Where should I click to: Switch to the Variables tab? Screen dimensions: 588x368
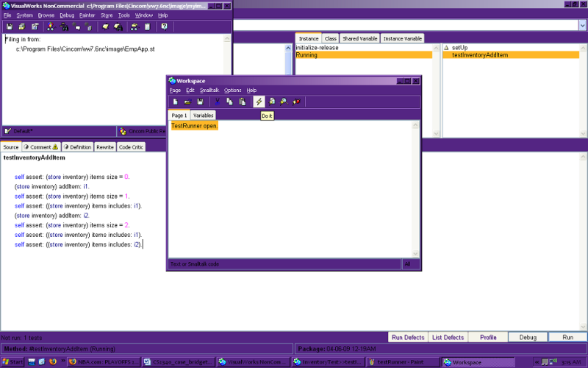pos(204,116)
